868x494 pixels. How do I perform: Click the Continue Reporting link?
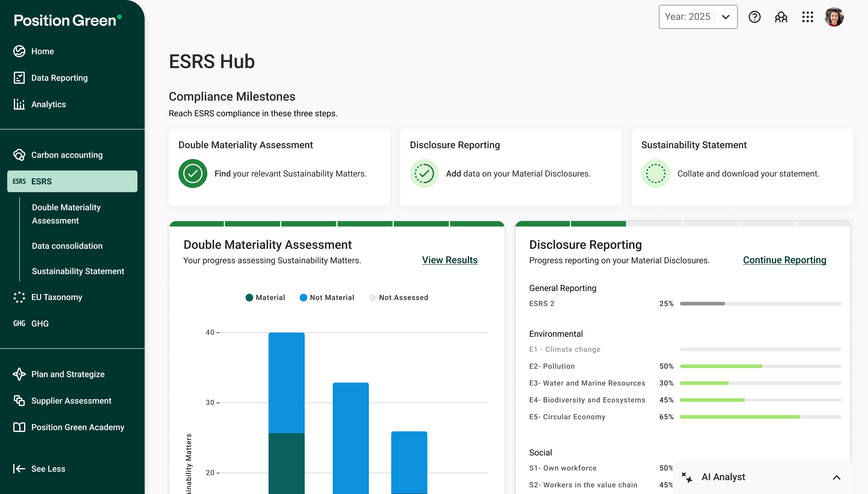point(784,260)
